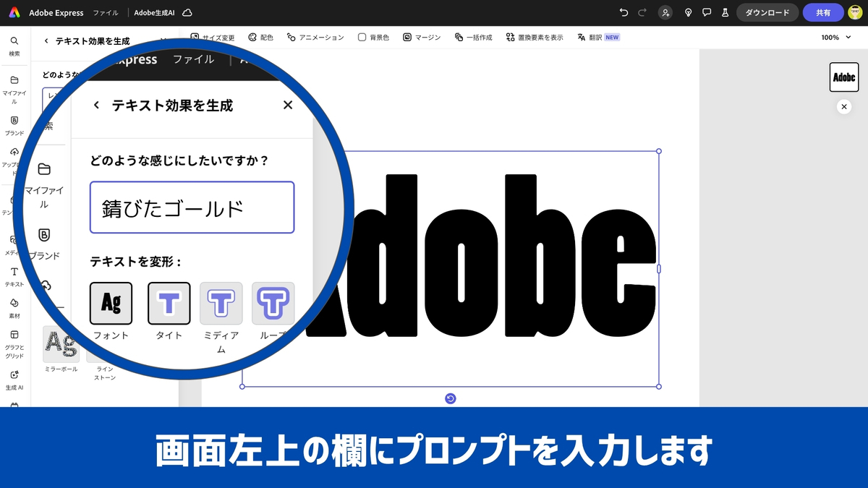Open the 素材 elements panel
Screen dimensions: 868x488
coord(14,308)
